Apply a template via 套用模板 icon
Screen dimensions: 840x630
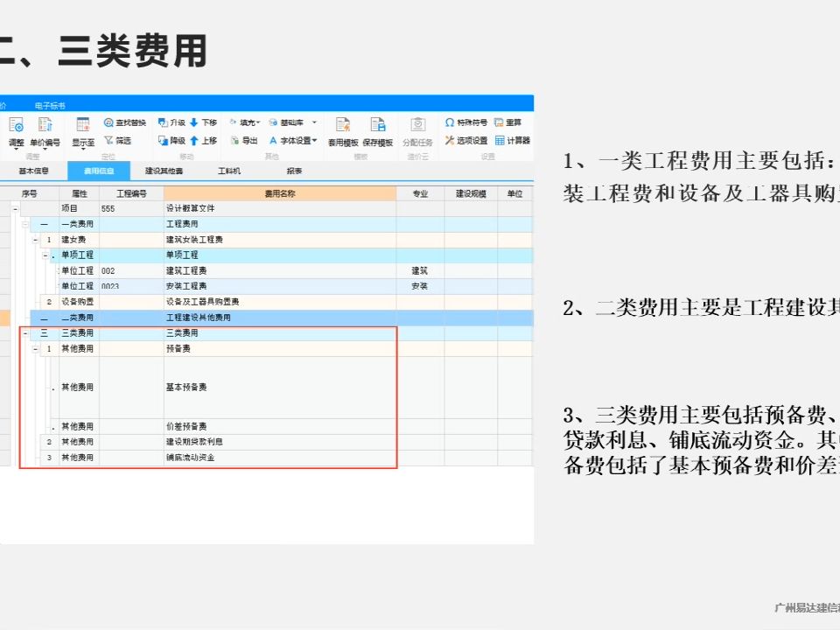point(342,129)
